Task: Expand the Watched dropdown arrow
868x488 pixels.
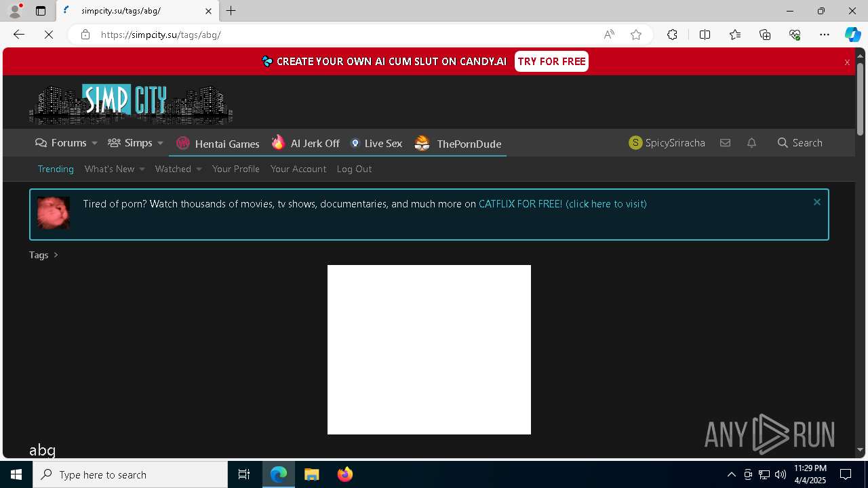Action: (199, 169)
